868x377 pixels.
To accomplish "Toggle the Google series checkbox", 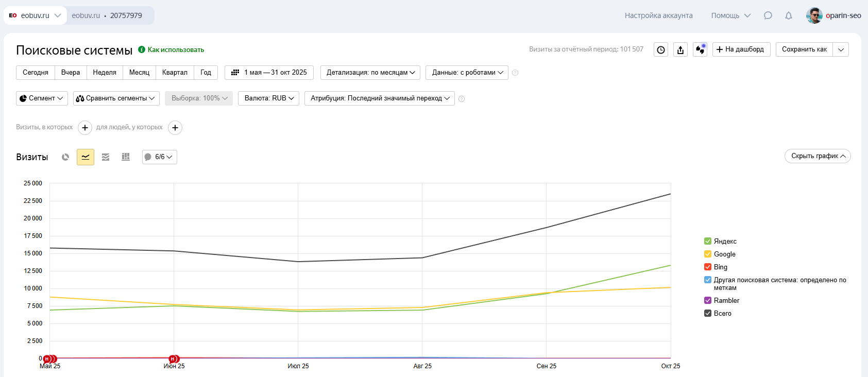I will [x=708, y=254].
